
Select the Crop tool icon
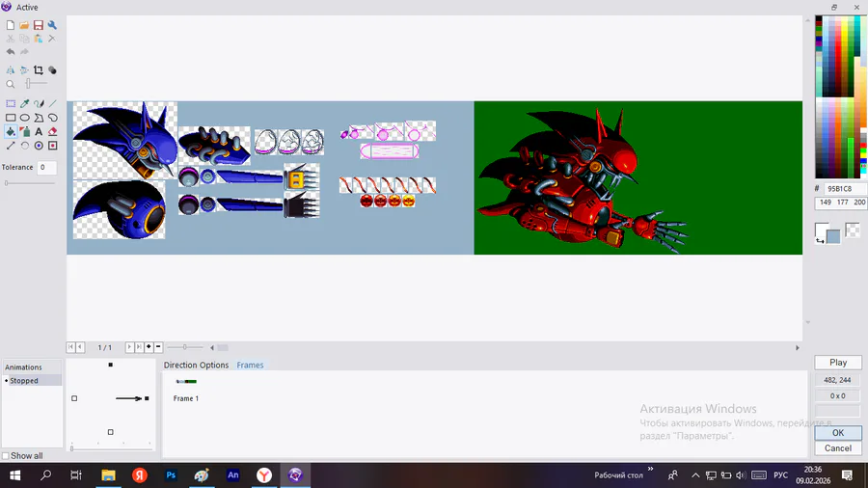[x=39, y=70]
